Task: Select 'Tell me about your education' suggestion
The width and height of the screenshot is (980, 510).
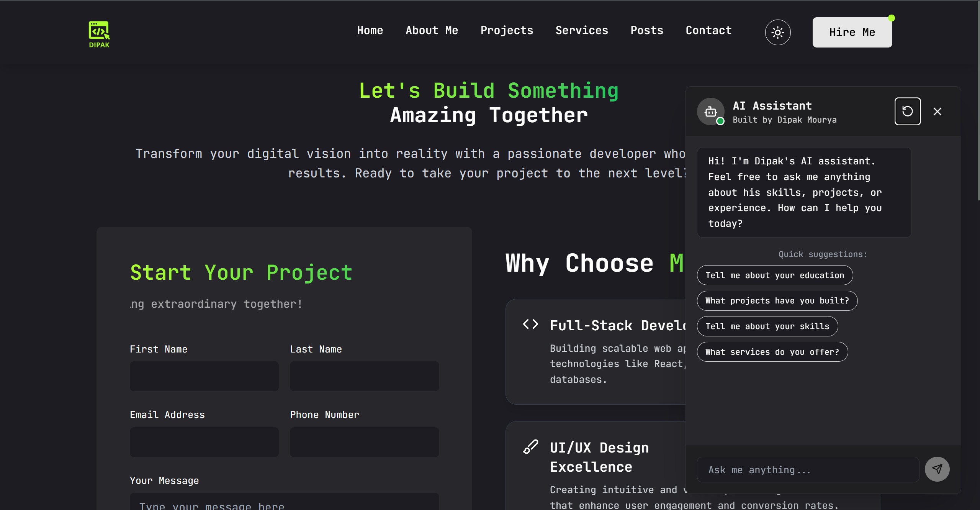Action: pyautogui.click(x=775, y=275)
